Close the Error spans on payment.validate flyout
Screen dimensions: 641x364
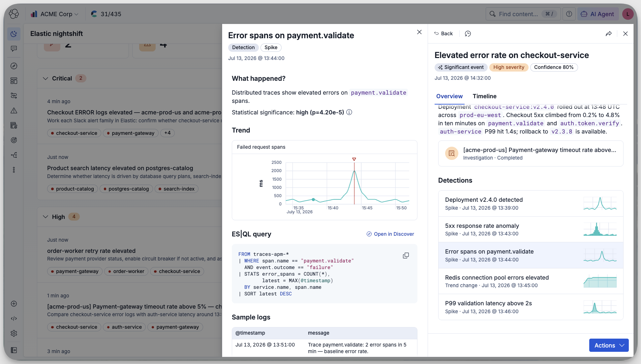(419, 32)
